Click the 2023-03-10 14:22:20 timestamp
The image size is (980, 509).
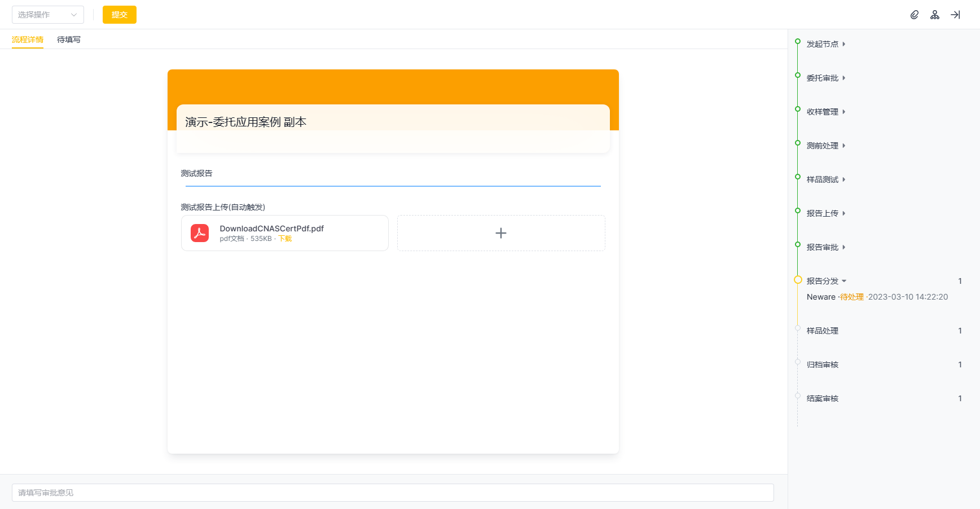tap(908, 297)
